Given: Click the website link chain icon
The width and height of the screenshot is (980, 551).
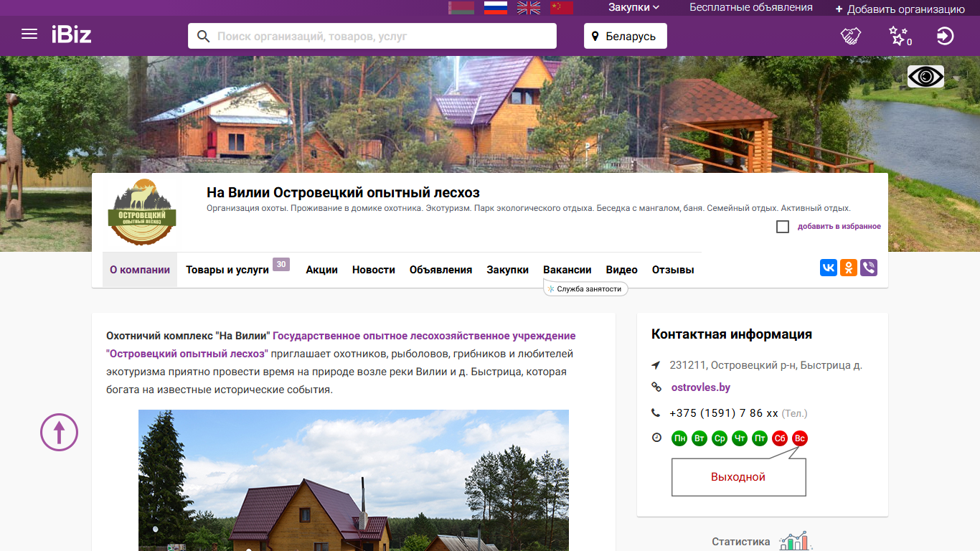Looking at the screenshot, I should pyautogui.click(x=656, y=387).
